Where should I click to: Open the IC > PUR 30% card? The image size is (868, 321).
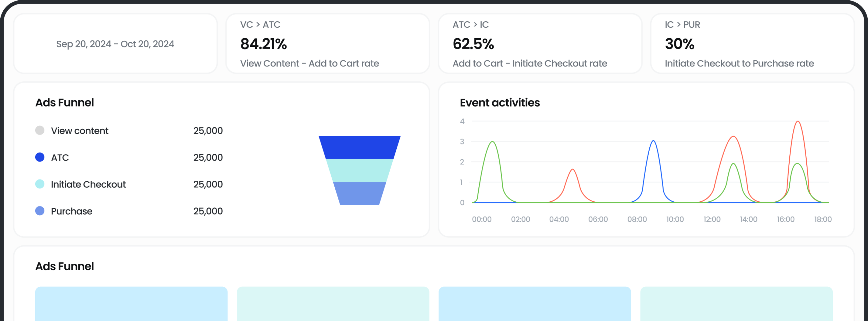click(x=752, y=43)
